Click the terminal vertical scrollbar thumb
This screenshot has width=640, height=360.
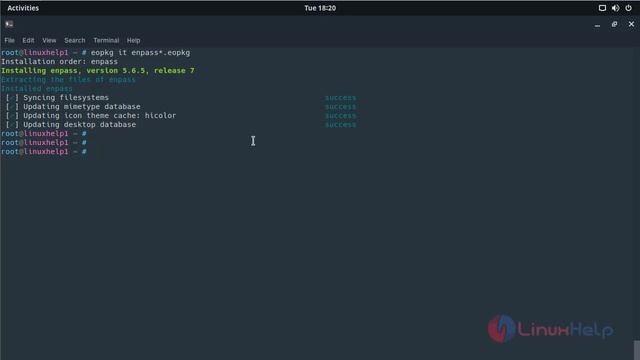tap(637, 350)
